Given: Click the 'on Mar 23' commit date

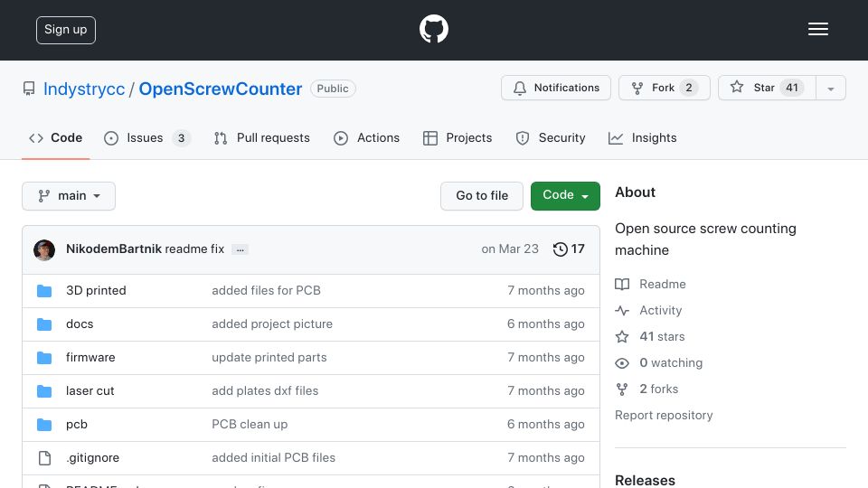Looking at the screenshot, I should point(510,249).
